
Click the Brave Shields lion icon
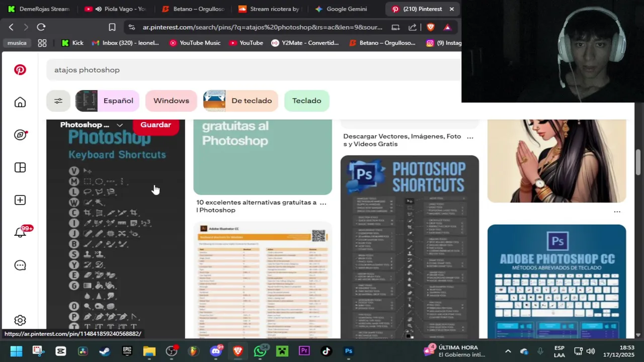(430, 27)
